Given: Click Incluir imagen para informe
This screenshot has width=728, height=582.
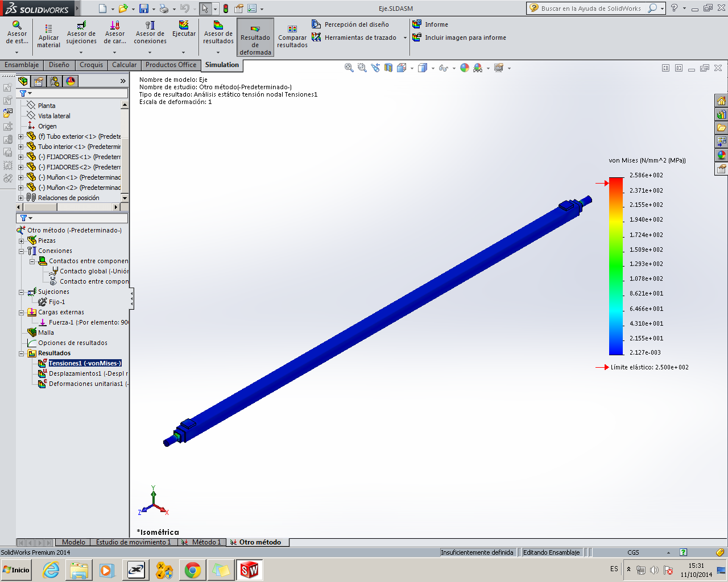Looking at the screenshot, I should point(460,38).
